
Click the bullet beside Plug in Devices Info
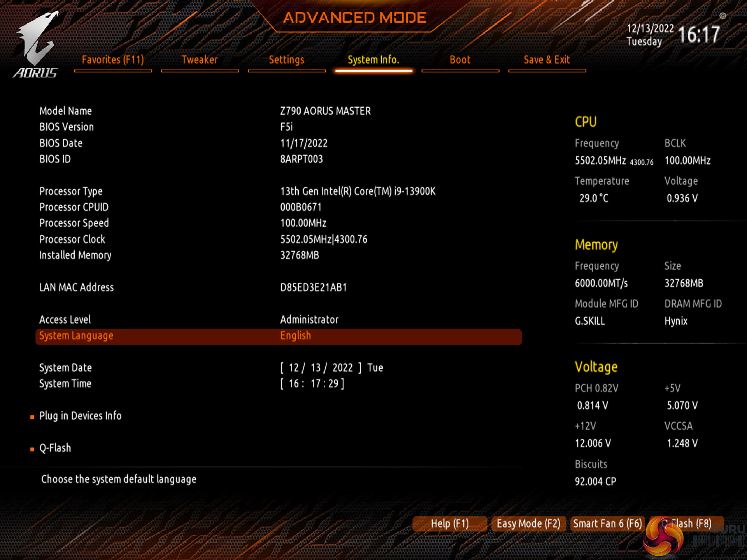32,417
